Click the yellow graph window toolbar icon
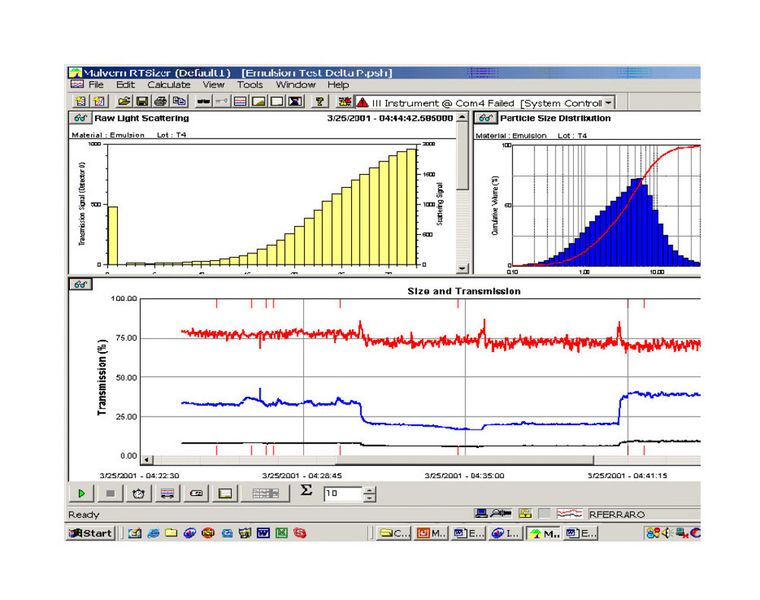The width and height of the screenshot is (760, 600). pos(258,101)
